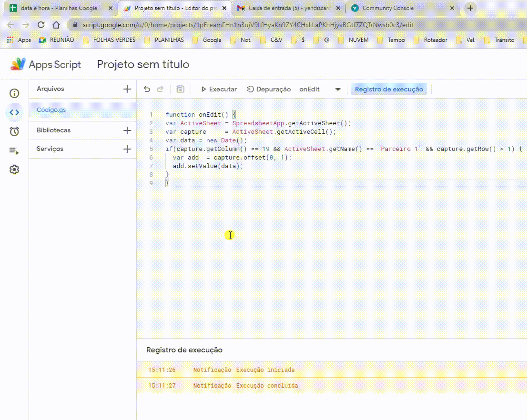Select the Editor code icon in sidebar
The image size is (527, 420).
tap(14, 112)
